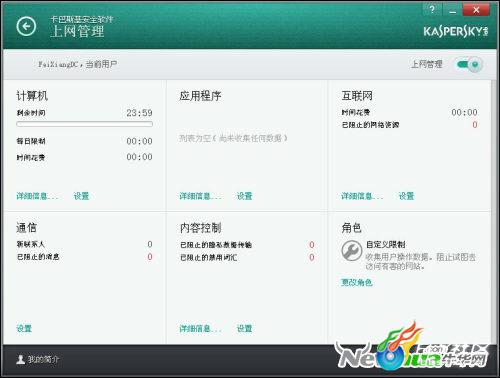Image resolution: width=500 pixels, height=378 pixels.
Task: Click the 剩余时间 progress bar
Action: [84, 124]
